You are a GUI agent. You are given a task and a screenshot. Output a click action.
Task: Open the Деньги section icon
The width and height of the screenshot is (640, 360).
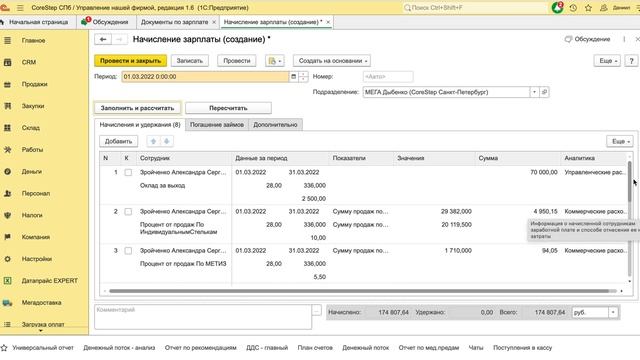pyautogui.click(x=7, y=171)
